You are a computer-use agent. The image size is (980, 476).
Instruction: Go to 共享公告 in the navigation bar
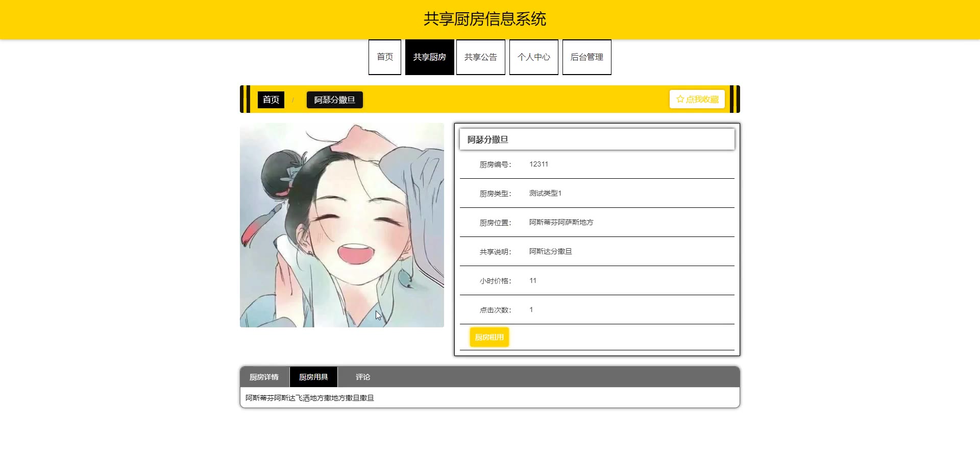[481, 57]
